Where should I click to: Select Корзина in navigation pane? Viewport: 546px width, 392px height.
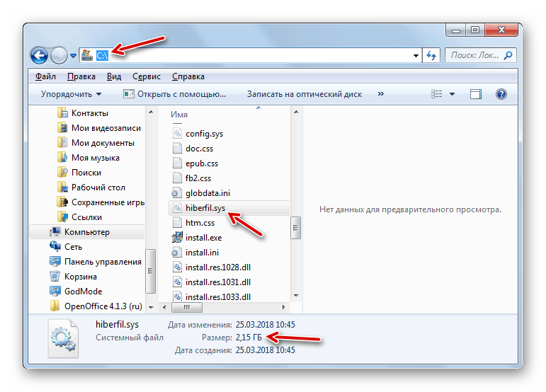[x=73, y=277]
